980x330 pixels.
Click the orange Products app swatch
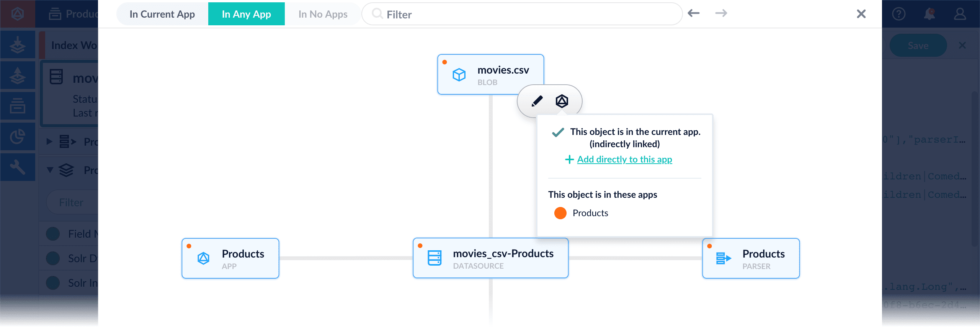tap(560, 213)
